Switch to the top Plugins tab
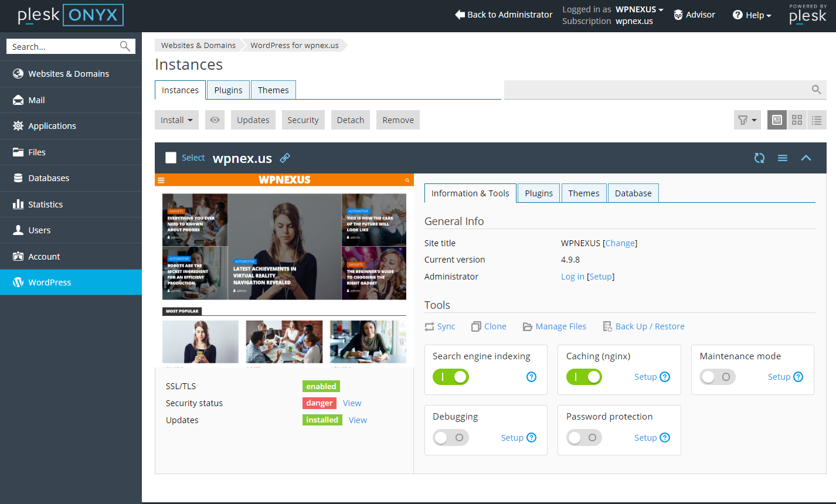The height and width of the screenshot is (504, 836). 228,90
